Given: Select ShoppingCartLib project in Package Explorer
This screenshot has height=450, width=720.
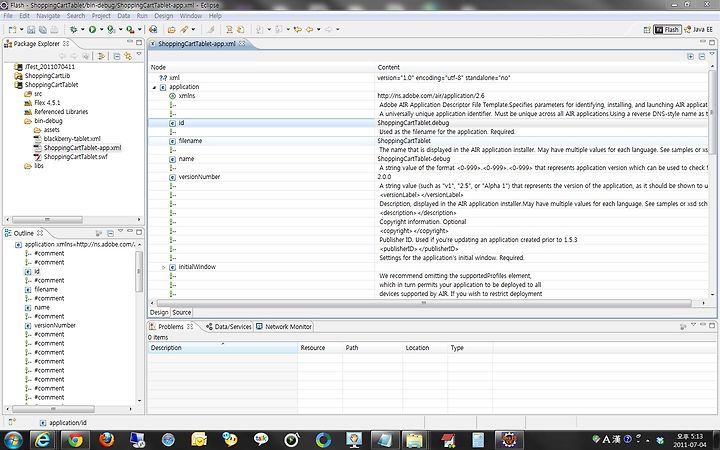Looking at the screenshot, I should click(x=42, y=76).
